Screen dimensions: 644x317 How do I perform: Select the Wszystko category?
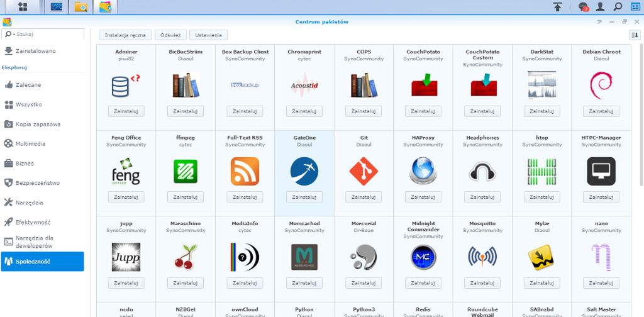click(42, 104)
